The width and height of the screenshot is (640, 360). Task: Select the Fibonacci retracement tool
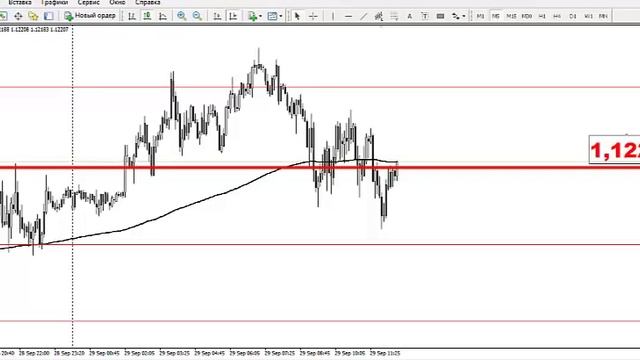(x=394, y=16)
